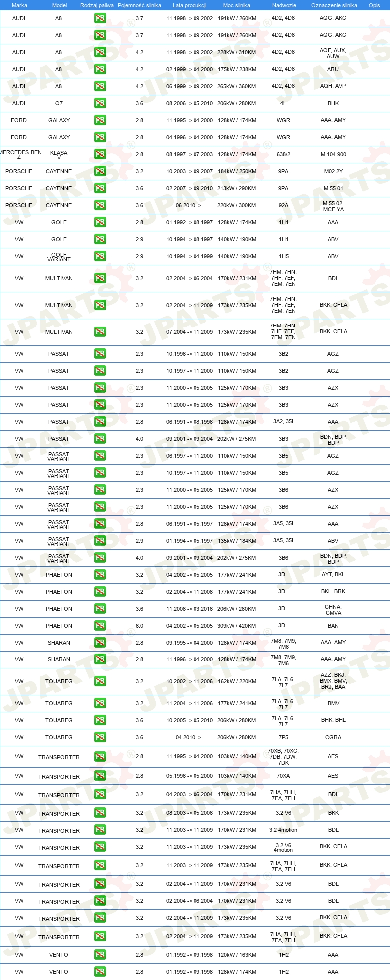Screen dimensions: 390x980
Task: Click the power value 184kW / 250KM
Action: 237,171
